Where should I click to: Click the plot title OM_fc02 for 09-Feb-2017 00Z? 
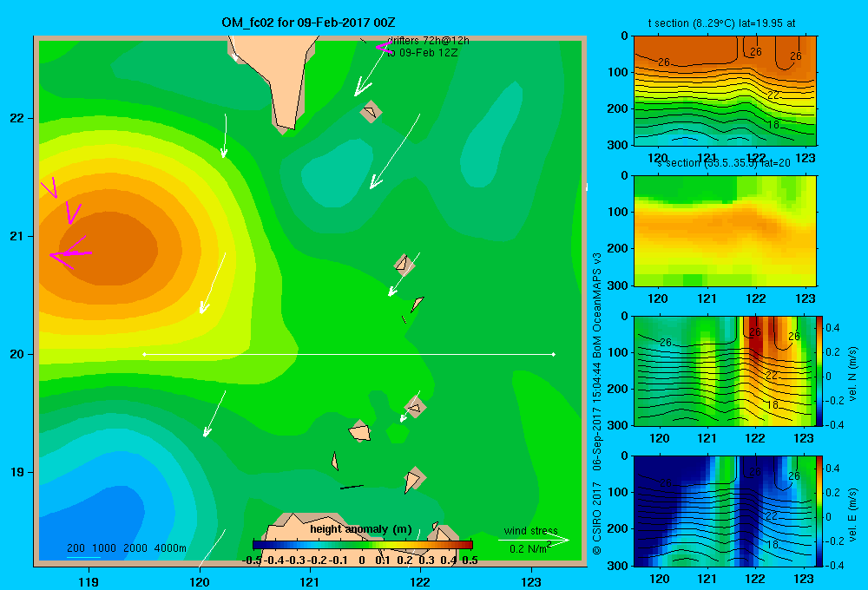coord(308,23)
